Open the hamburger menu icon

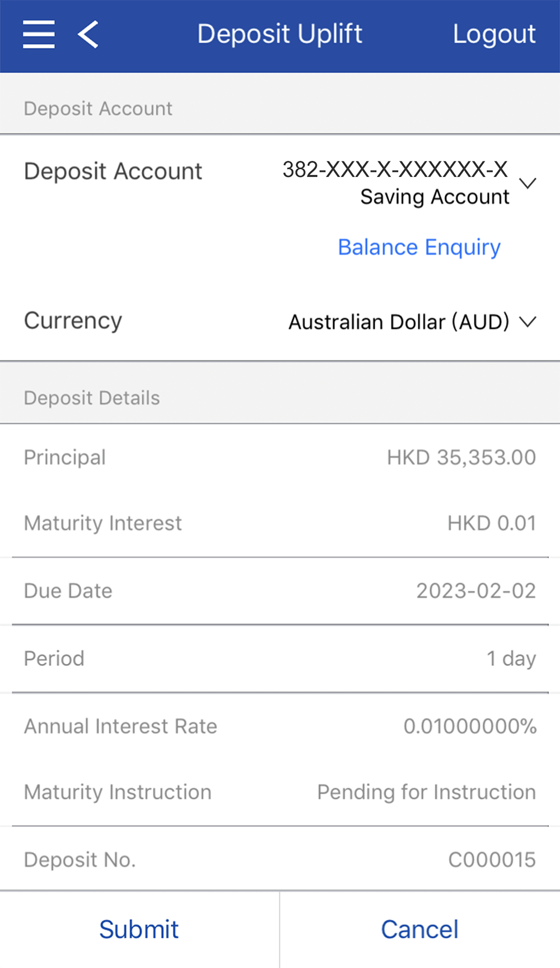39,34
